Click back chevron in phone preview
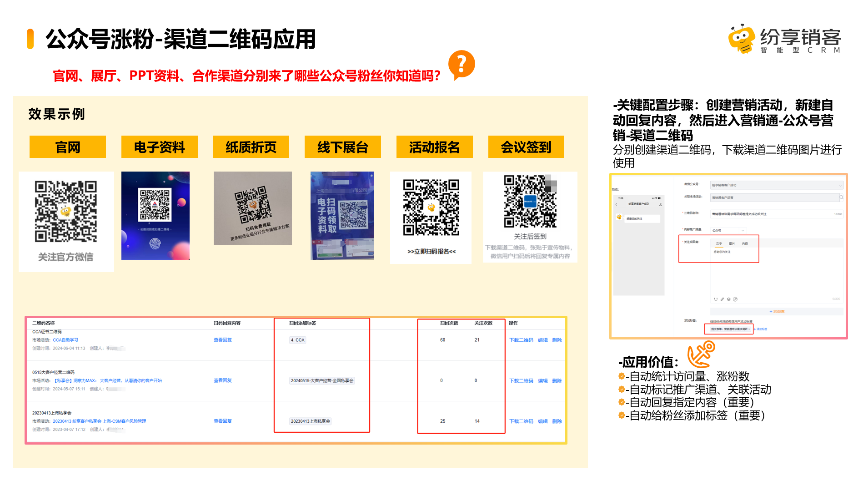The width and height of the screenshot is (868, 486). [617, 204]
